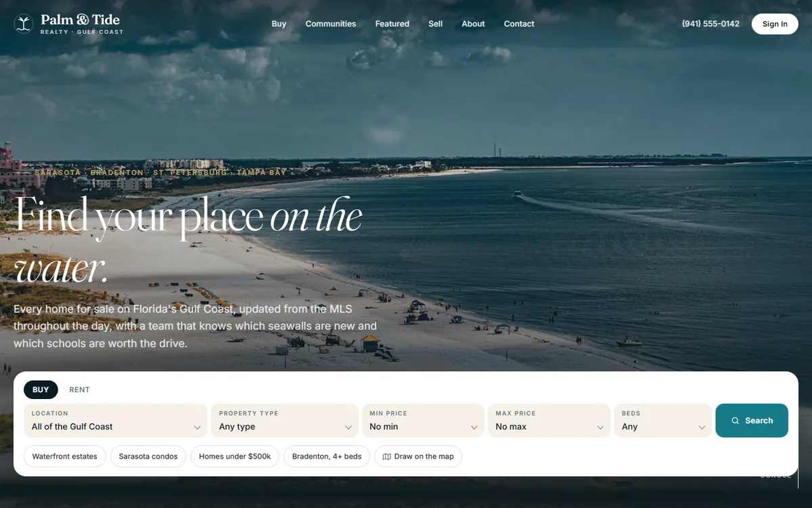
Task: Click the magnifier icon in the Search button
Action: (736, 421)
